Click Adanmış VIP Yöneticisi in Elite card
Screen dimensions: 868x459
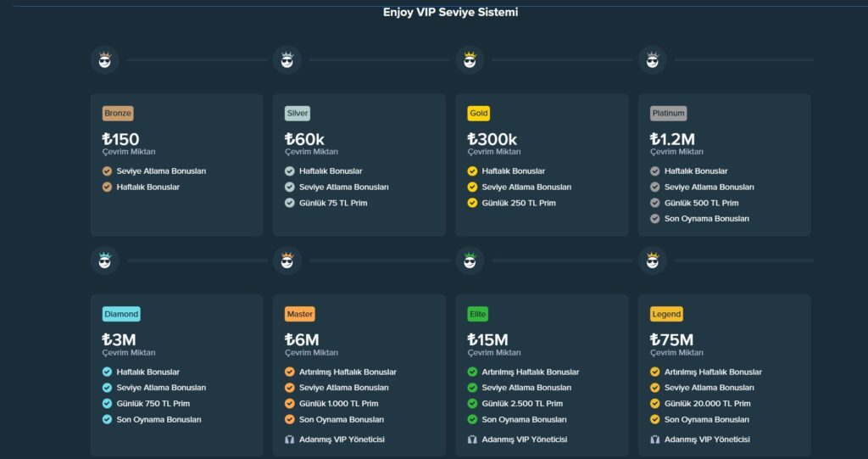point(524,439)
